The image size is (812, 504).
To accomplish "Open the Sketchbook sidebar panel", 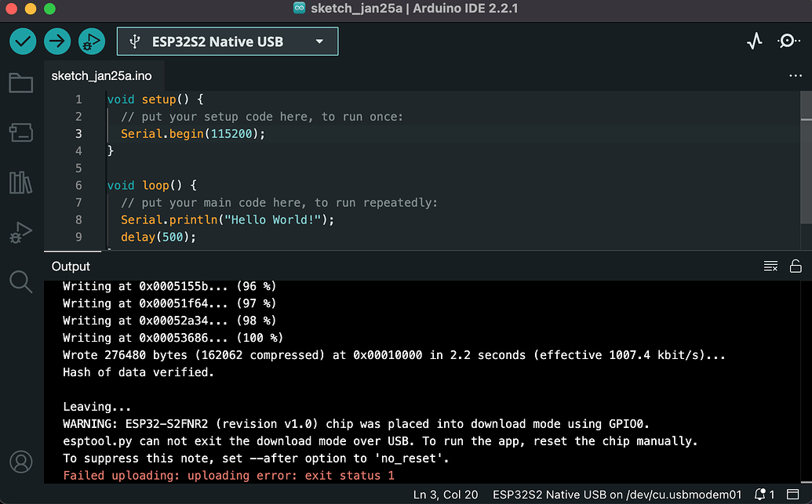I will click(20, 82).
